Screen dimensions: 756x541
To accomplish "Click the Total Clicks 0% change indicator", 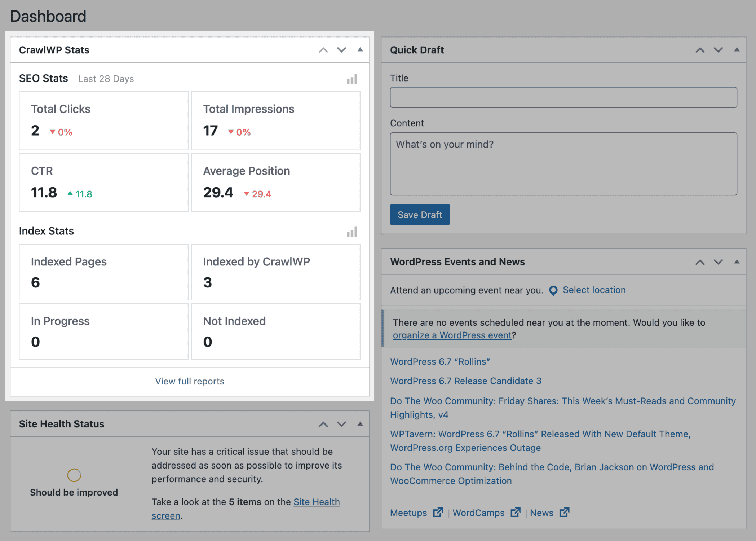I will (61, 132).
